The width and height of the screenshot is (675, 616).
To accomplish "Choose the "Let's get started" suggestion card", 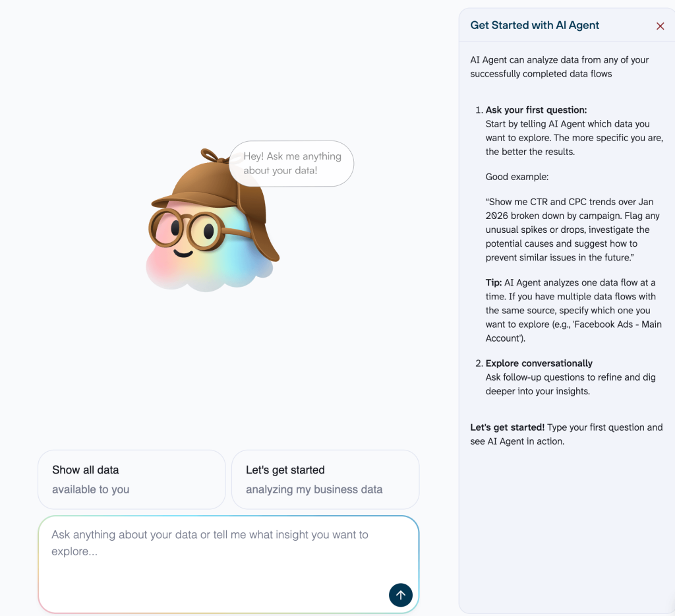I will (325, 479).
